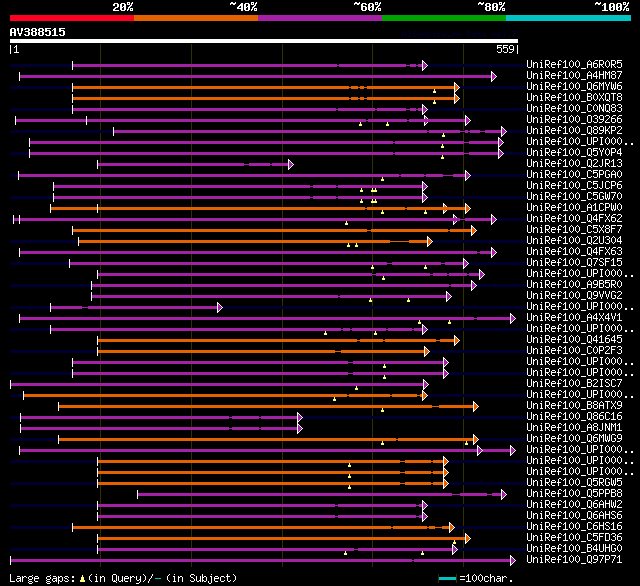Open hit UniRef100_A4HM87
The image size is (640, 586).
[x=574, y=75]
